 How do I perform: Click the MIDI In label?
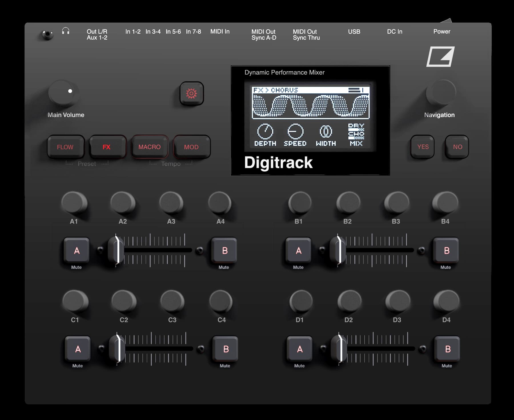click(220, 31)
